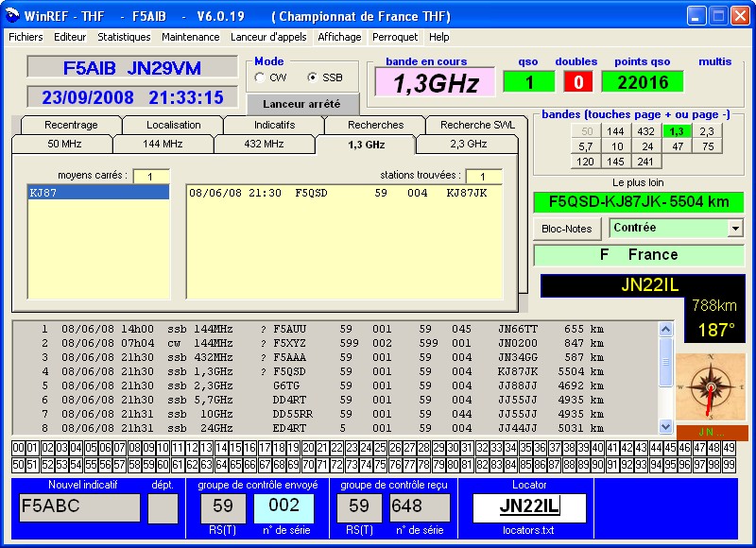Image resolution: width=756 pixels, height=548 pixels.
Task: Select band 432 in bandes grid
Action: click(645, 131)
